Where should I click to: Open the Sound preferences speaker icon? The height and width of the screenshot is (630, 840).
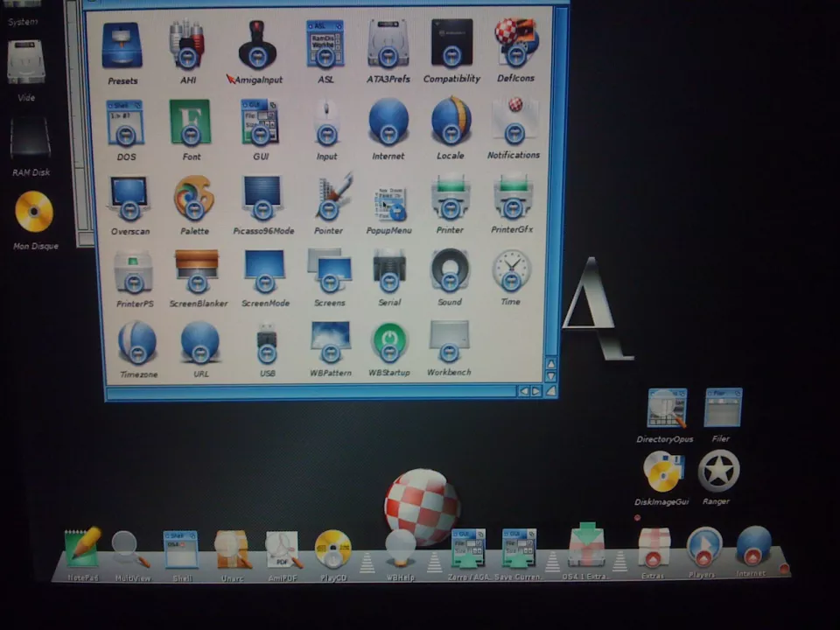(450, 271)
